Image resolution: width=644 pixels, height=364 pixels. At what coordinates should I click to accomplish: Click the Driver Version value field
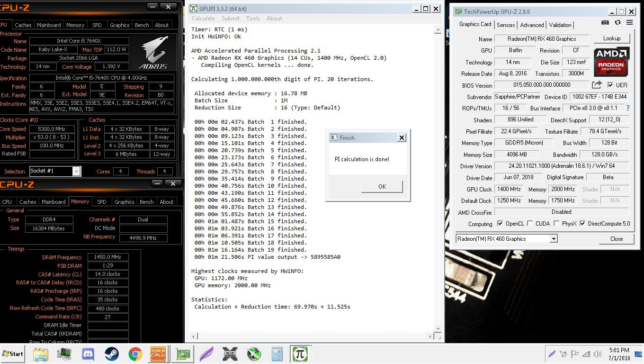562,166
